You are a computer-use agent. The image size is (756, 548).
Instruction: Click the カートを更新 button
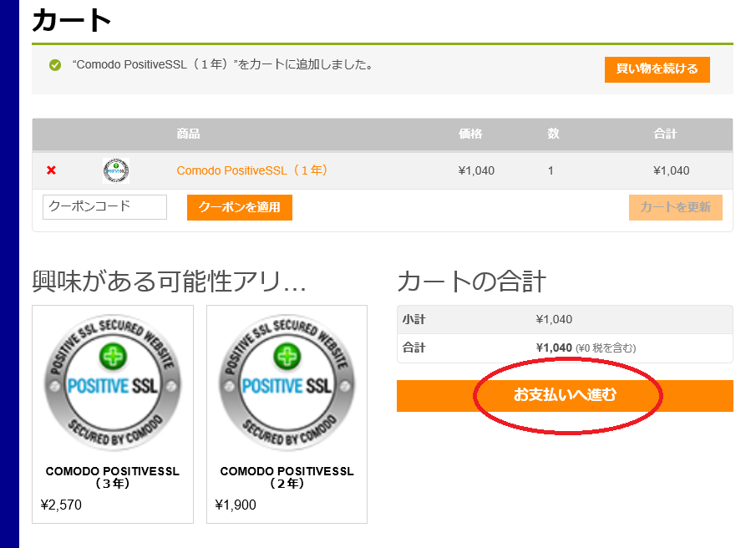[675, 207]
